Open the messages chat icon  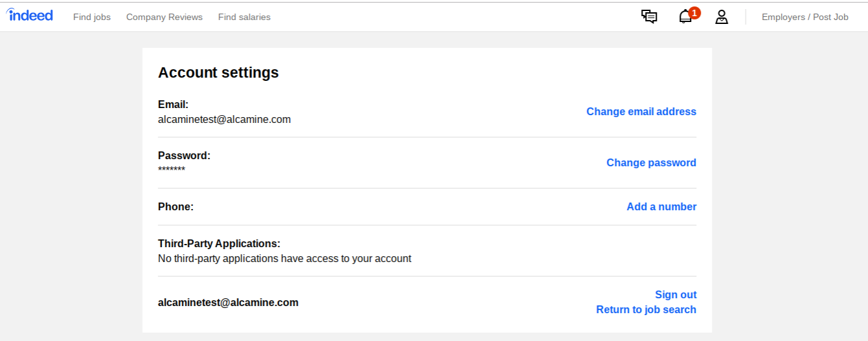click(x=649, y=17)
